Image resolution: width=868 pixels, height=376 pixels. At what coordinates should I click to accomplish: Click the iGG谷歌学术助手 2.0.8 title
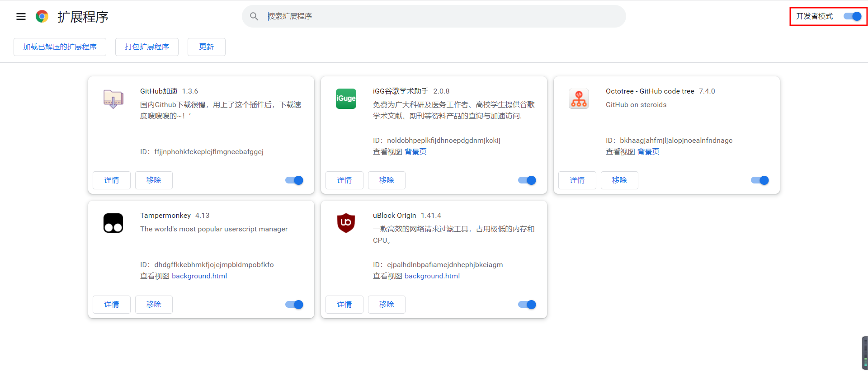pos(411,91)
